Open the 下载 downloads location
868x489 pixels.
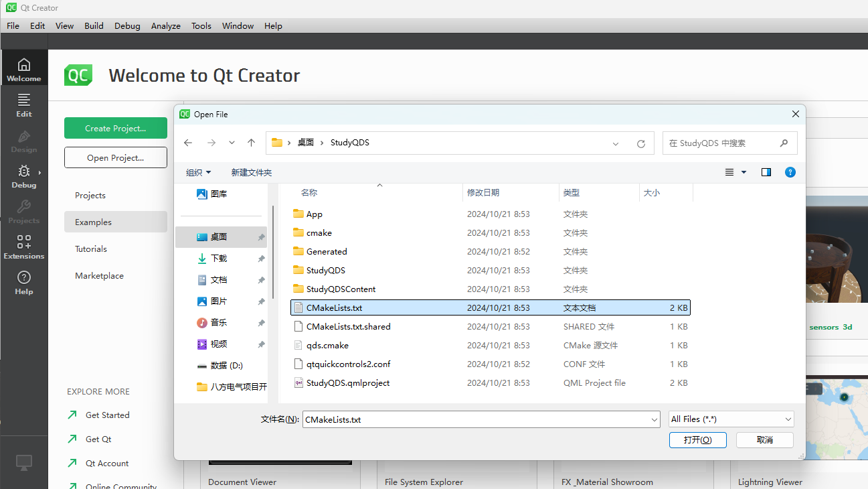pos(221,259)
